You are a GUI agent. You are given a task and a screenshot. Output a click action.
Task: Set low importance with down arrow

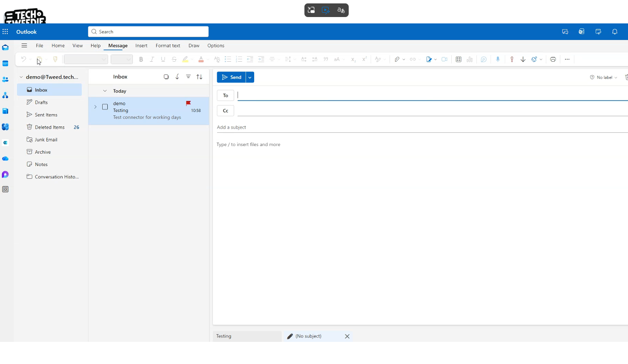[523, 60]
